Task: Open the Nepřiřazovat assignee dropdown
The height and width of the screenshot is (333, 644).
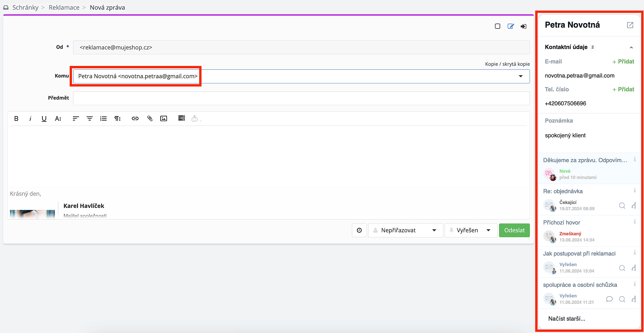Action: (406, 230)
